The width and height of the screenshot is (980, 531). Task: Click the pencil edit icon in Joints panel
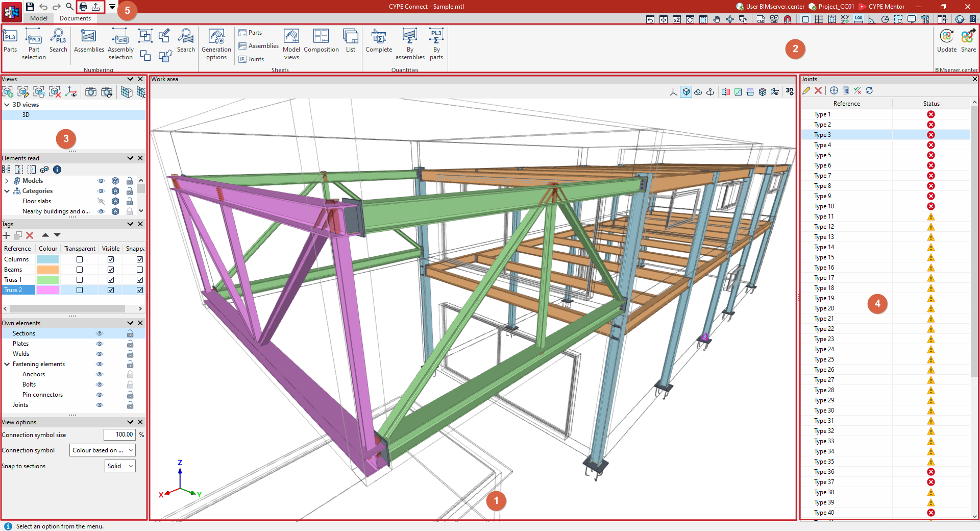coord(806,90)
